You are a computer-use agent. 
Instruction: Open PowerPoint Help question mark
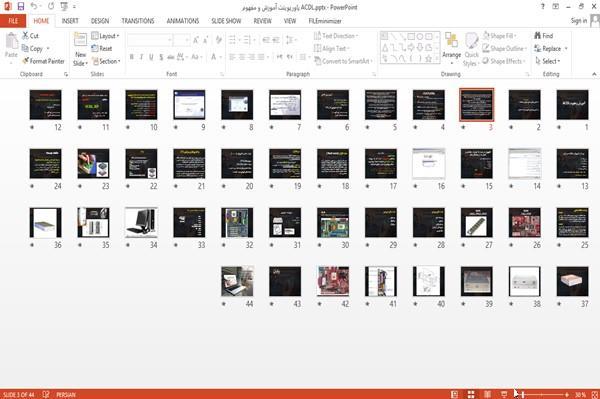pyautogui.click(x=543, y=7)
